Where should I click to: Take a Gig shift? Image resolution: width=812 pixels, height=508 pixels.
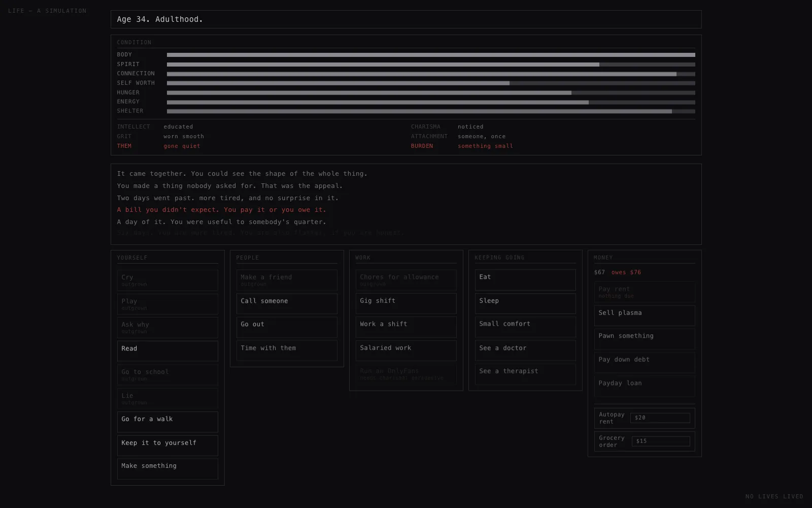(406, 303)
